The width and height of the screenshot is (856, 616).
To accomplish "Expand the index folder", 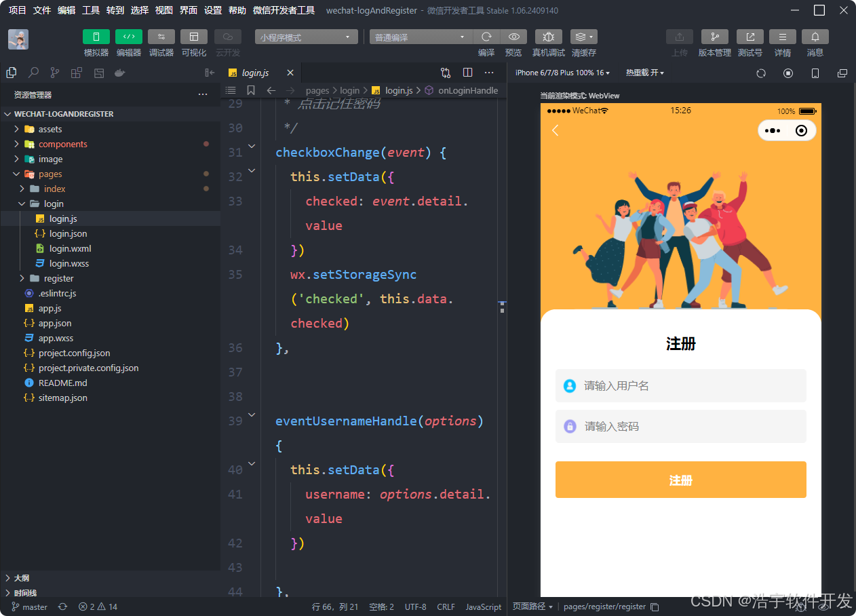I will [x=22, y=189].
